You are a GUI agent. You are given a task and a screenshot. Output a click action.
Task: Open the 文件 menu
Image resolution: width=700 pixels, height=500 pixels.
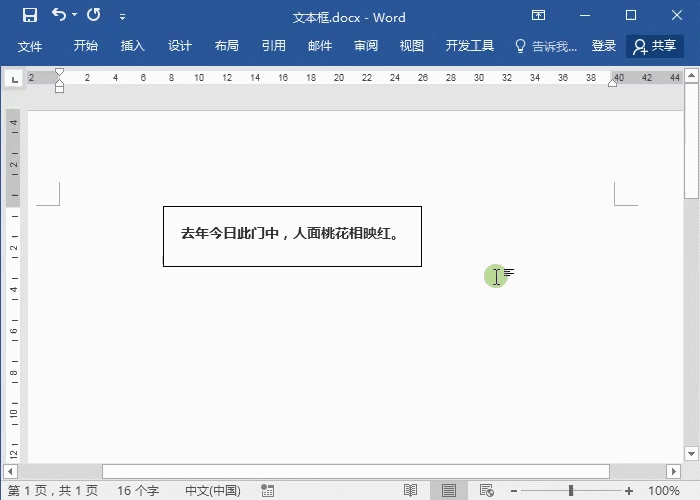(30, 46)
